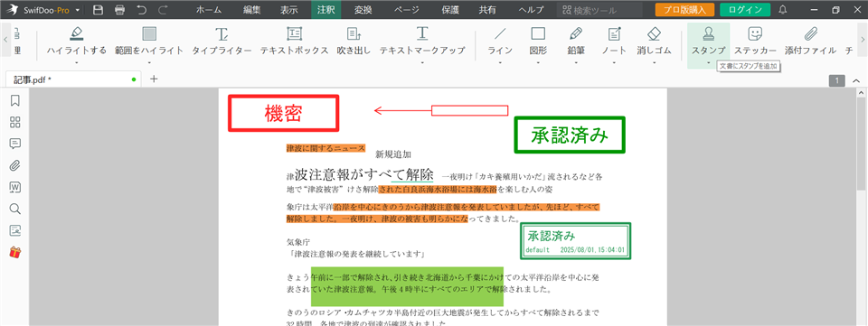The image size is (868, 326).
Task: Click highlighted text 津波に関するニュース
Action: tap(325, 148)
